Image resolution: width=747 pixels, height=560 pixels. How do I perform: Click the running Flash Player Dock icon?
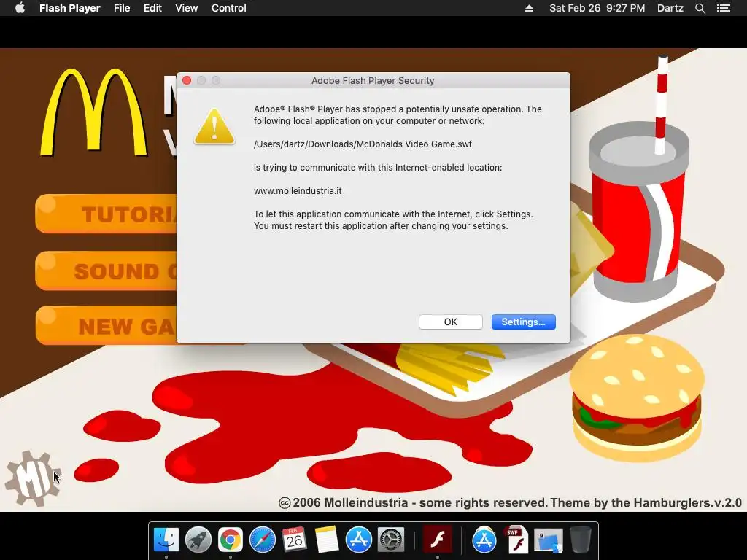438,540
